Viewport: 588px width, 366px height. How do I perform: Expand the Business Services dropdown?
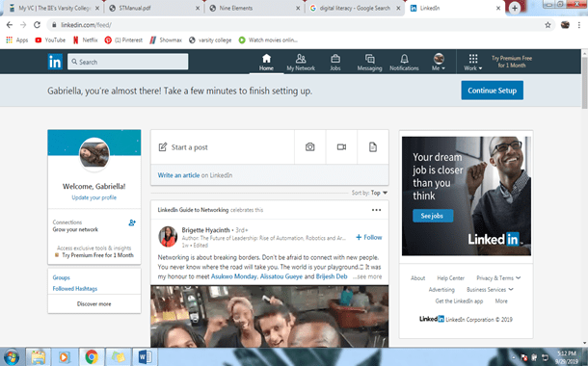coord(490,290)
